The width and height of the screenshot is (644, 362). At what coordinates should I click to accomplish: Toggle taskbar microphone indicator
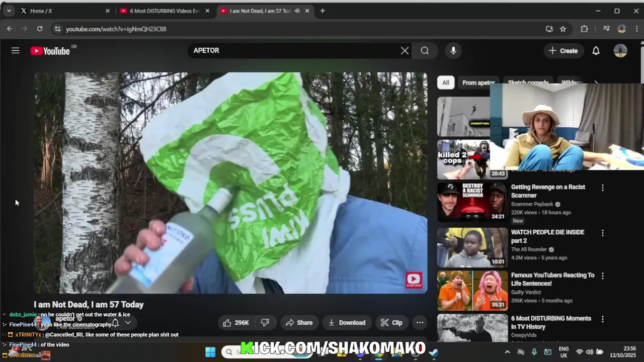coord(534,352)
